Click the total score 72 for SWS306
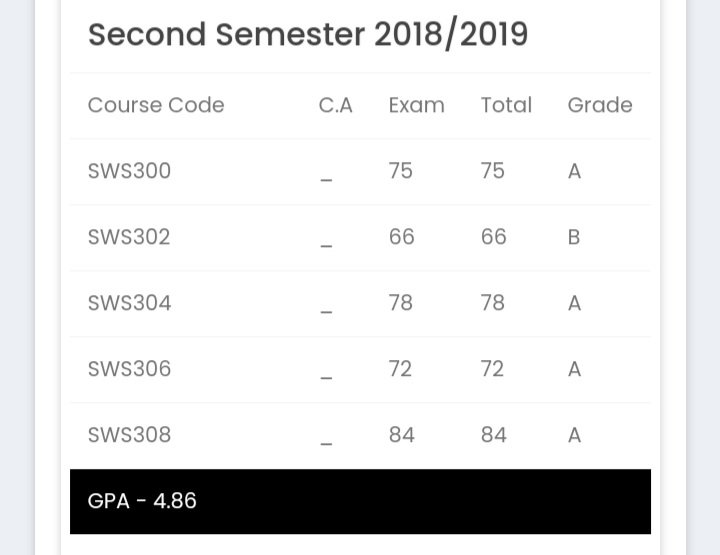The height and width of the screenshot is (555, 720). click(492, 369)
